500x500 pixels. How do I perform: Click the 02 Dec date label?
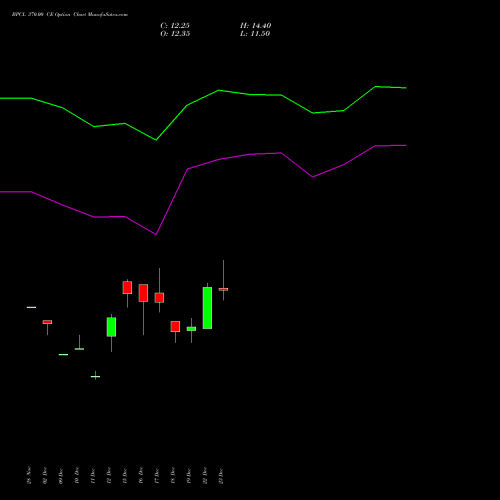click(45, 475)
